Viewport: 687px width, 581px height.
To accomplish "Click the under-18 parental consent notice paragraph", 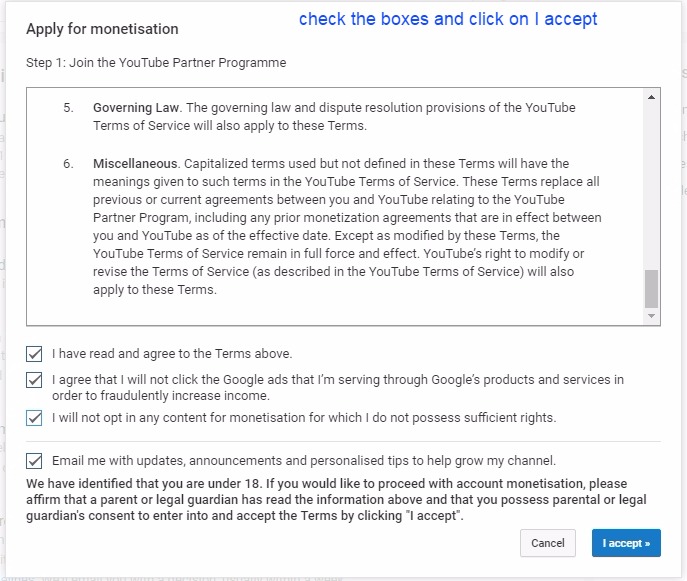I will pos(336,499).
